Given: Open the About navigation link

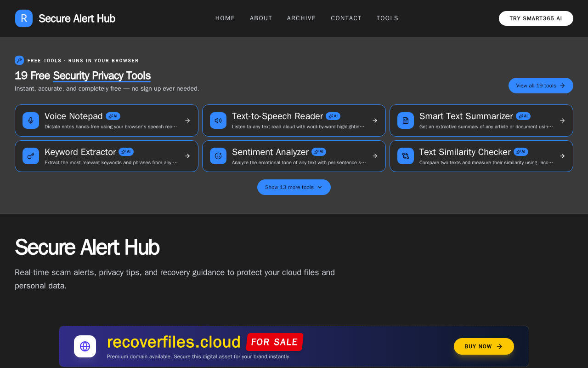Looking at the screenshot, I should (261, 18).
